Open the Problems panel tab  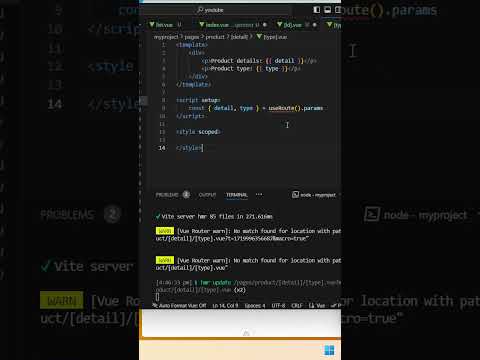(167, 195)
